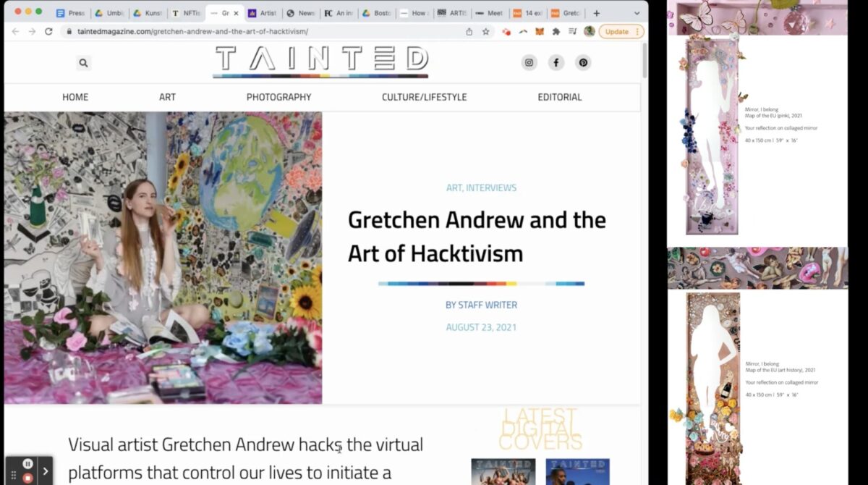Viewport: 868px width, 485px height.
Task: Open the Chrome three-dot menu
Action: coord(639,32)
